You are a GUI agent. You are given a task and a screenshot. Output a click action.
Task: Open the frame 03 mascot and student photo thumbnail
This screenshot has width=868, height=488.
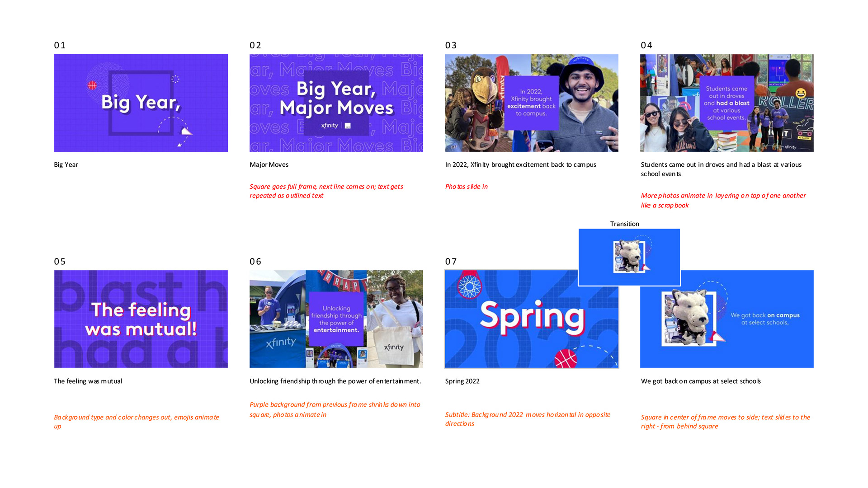pos(532,103)
